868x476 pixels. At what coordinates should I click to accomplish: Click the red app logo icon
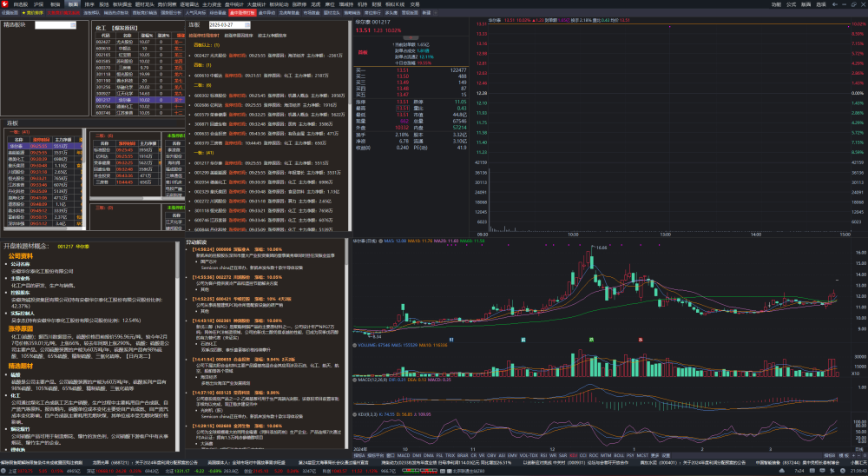click(x=4, y=3)
